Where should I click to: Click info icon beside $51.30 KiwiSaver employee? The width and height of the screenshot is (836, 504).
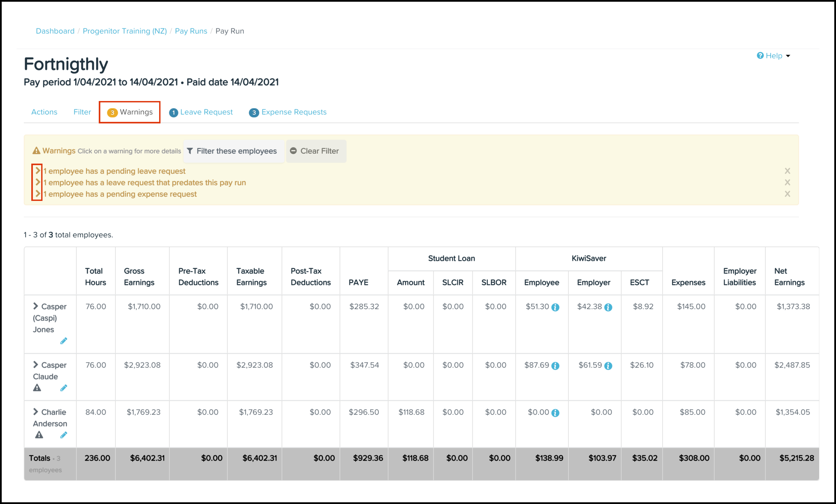point(555,307)
